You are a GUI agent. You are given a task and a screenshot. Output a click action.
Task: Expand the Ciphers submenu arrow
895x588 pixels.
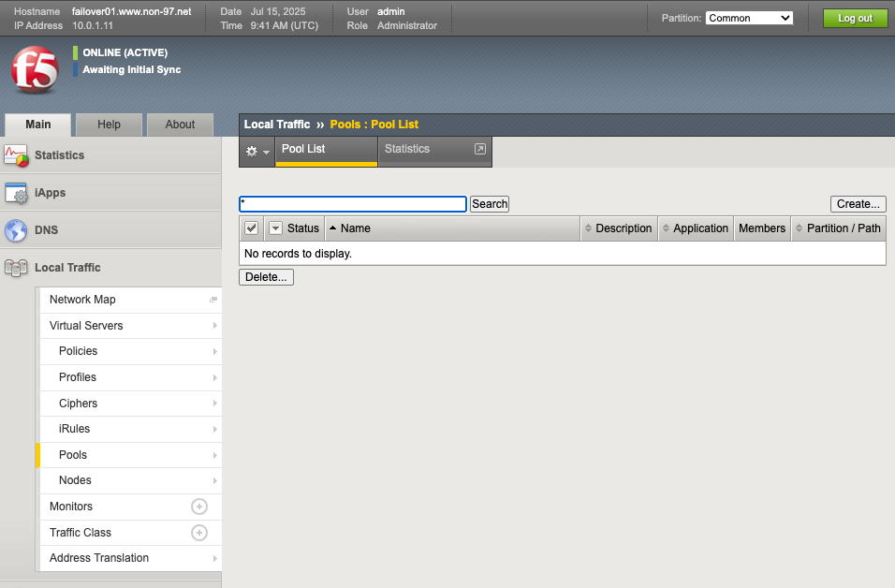click(x=214, y=403)
